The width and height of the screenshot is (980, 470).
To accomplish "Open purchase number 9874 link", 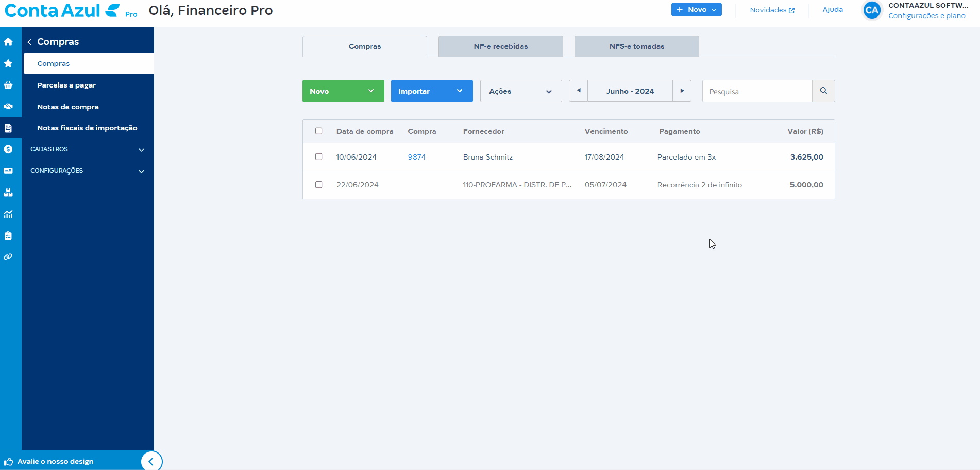I will pos(417,157).
